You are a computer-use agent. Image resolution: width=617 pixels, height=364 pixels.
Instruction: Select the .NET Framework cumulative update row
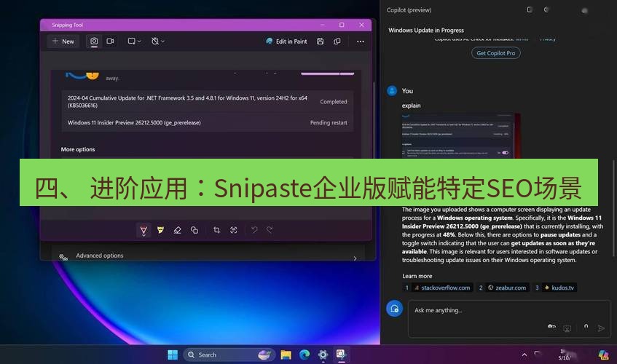(208, 101)
